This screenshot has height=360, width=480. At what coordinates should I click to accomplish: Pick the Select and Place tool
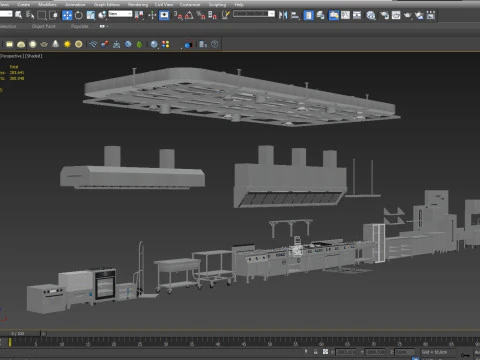[x=103, y=15]
